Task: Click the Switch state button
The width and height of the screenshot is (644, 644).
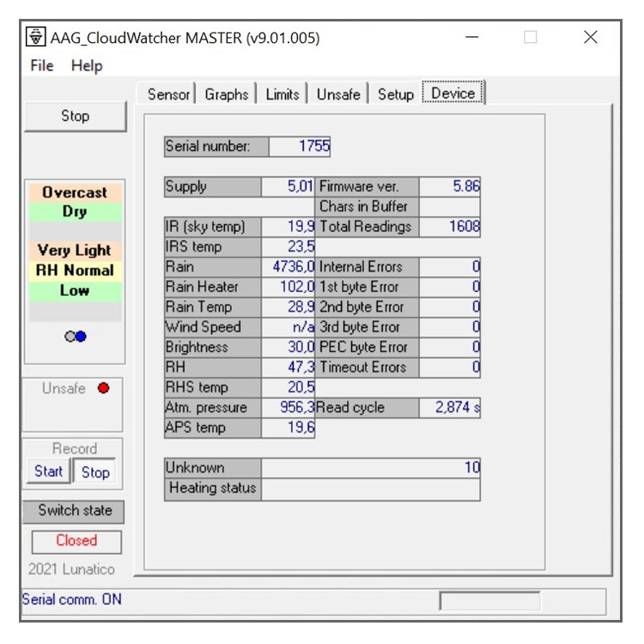Action: click(74, 511)
